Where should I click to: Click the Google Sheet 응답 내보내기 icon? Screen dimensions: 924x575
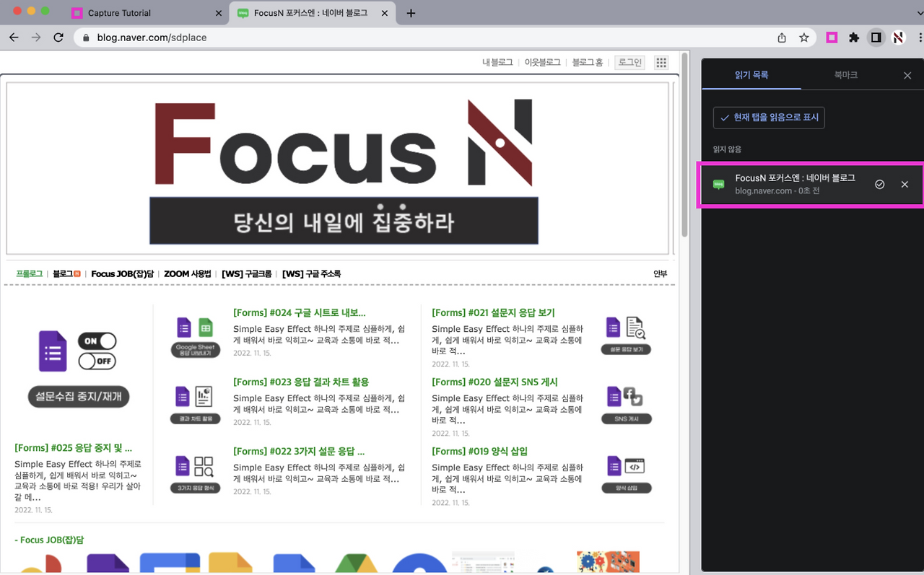[x=195, y=330]
